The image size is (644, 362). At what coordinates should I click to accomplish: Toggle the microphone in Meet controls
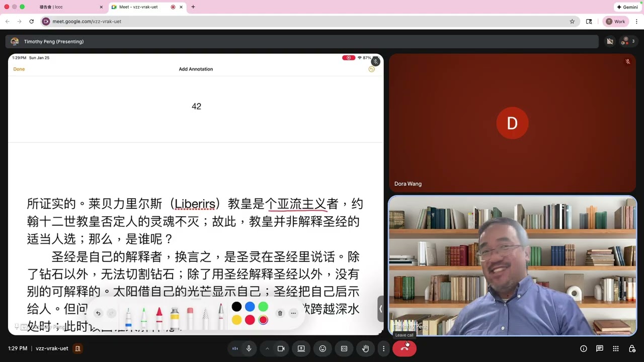pyautogui.click(x=249, y=348)
